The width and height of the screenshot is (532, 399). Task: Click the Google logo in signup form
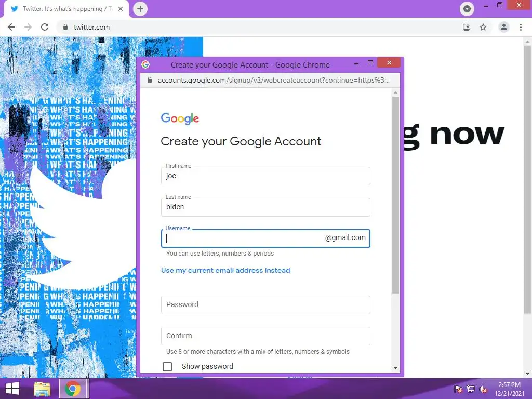(180, 118)
